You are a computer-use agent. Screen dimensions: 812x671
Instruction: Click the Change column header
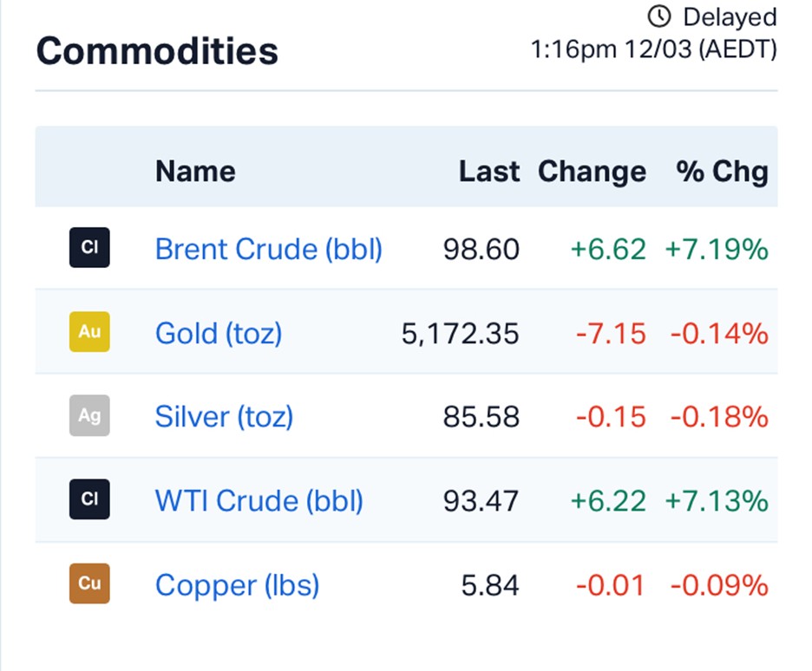click(592, 171)
